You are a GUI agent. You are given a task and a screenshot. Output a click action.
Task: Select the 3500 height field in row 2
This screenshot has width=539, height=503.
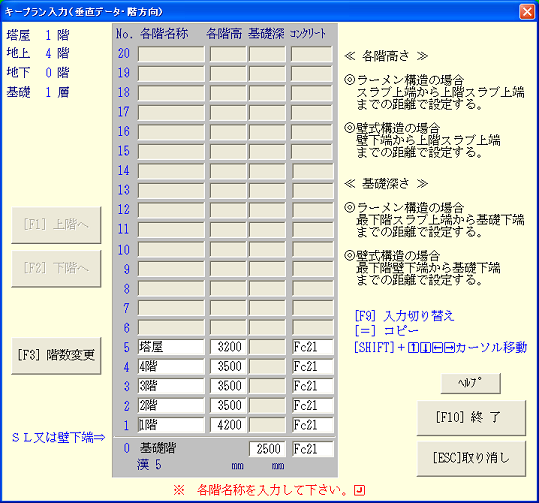click(228, 406)
